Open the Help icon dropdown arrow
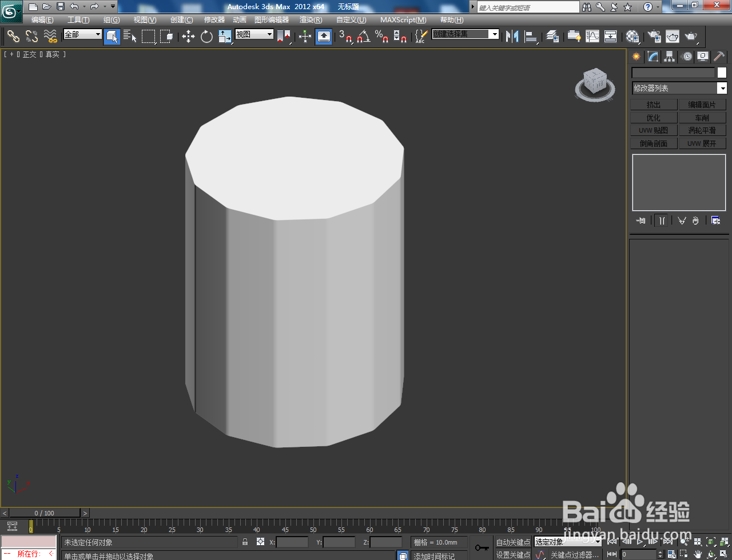The width and height of the screenshot is (732, 560). [x=658, y=7]
